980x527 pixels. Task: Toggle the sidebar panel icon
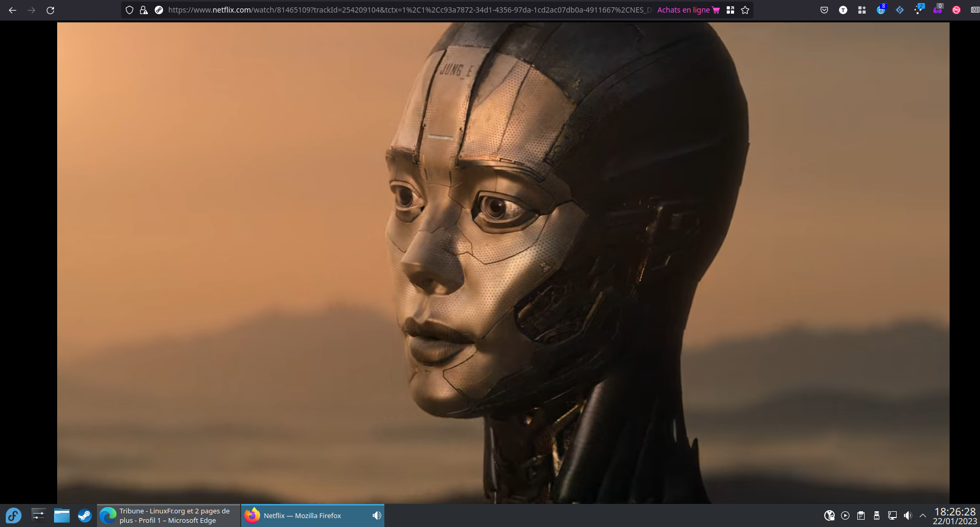975,10
